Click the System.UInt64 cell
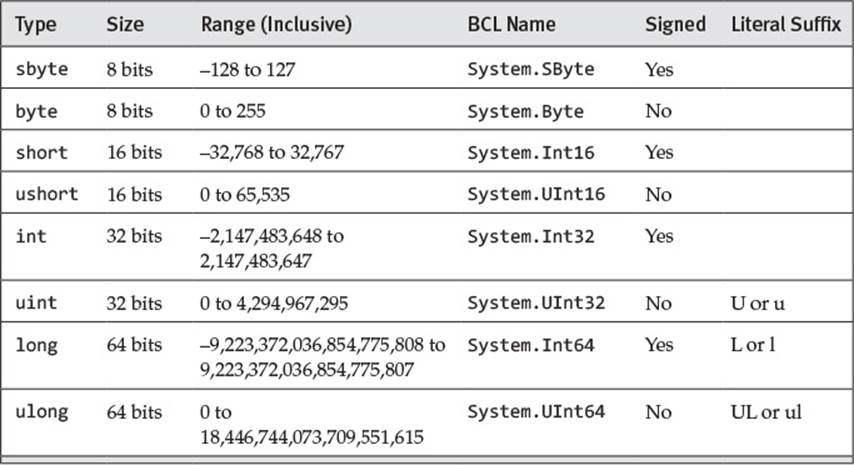Screen dimensions: 854x465 coord(536,412)
